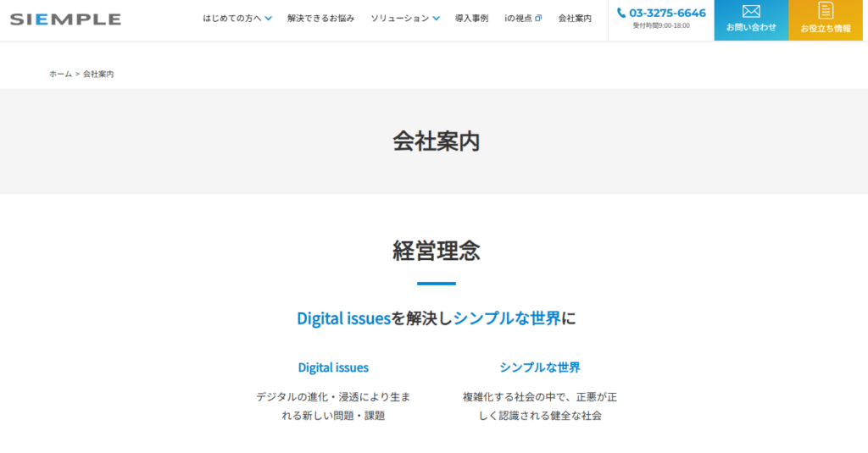Click the tagline beginning Digital issuesを解決し

(437, 318)
